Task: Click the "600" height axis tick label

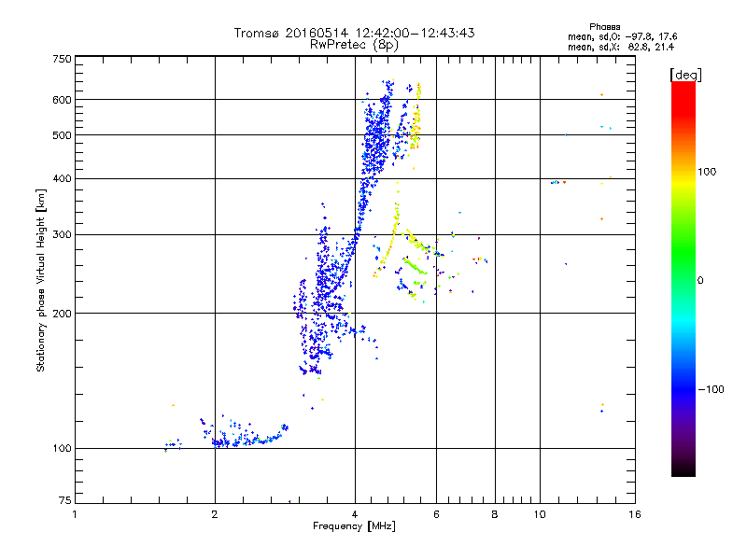Action: (x=62, y=100)
